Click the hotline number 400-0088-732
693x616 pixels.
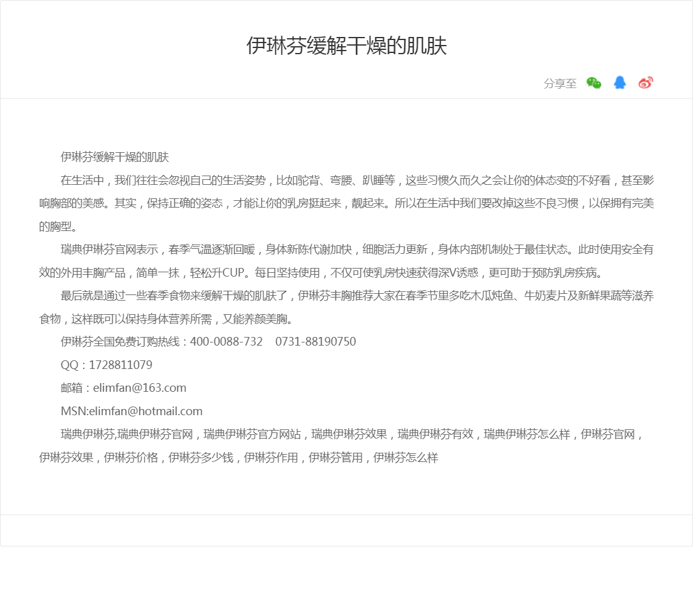(226, 342)
